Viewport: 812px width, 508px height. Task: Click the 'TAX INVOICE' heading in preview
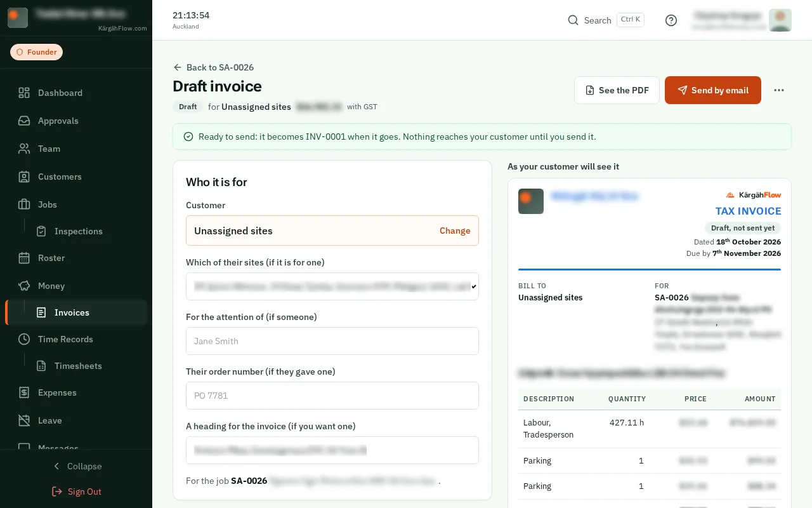tap(749, 211)
